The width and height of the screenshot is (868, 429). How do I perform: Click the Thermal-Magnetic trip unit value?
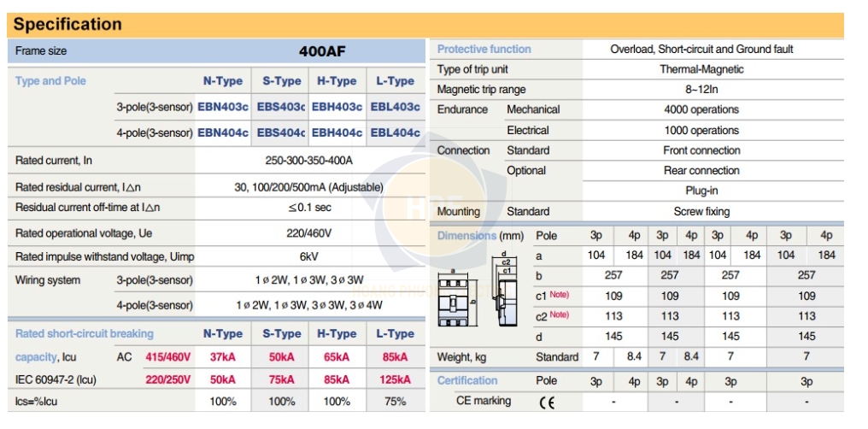pos(702,70)
